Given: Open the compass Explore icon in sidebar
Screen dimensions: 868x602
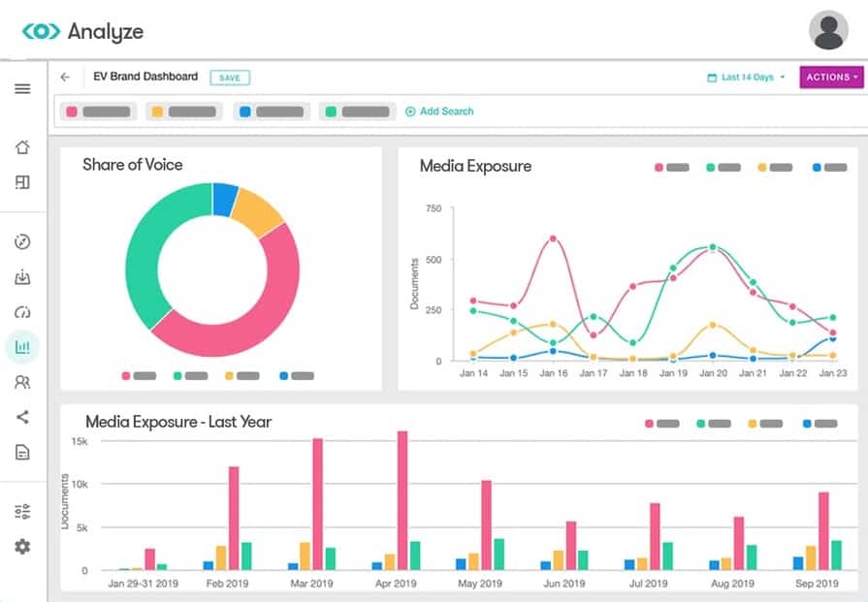Looking at the screenshot, I should [x=22, y=241].
